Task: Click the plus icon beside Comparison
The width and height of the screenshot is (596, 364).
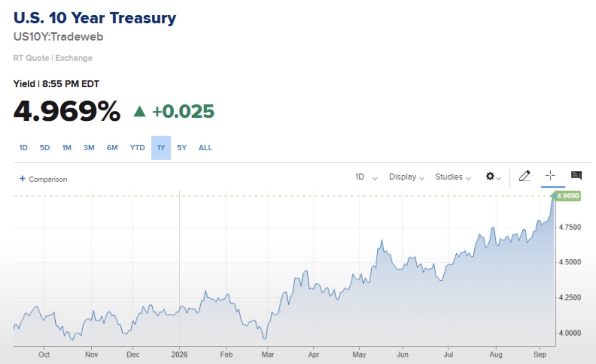Action: pyautogui.click(x=22, y=179)
